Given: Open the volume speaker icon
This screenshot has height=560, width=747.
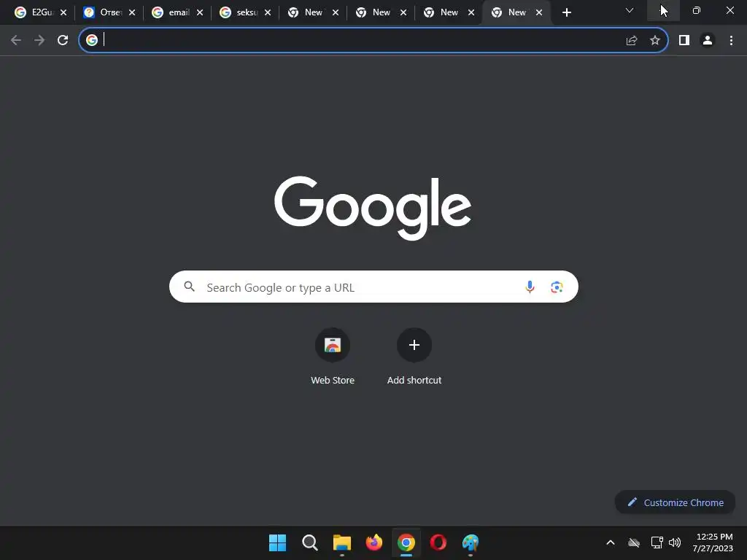Looking at the screenshot, I should (x=675, y=542).
